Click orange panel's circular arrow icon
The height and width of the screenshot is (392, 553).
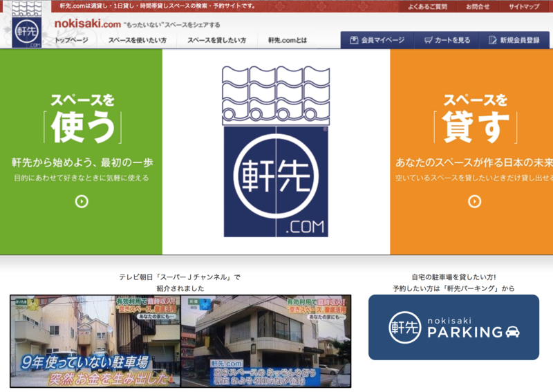[x=474, y=201]
